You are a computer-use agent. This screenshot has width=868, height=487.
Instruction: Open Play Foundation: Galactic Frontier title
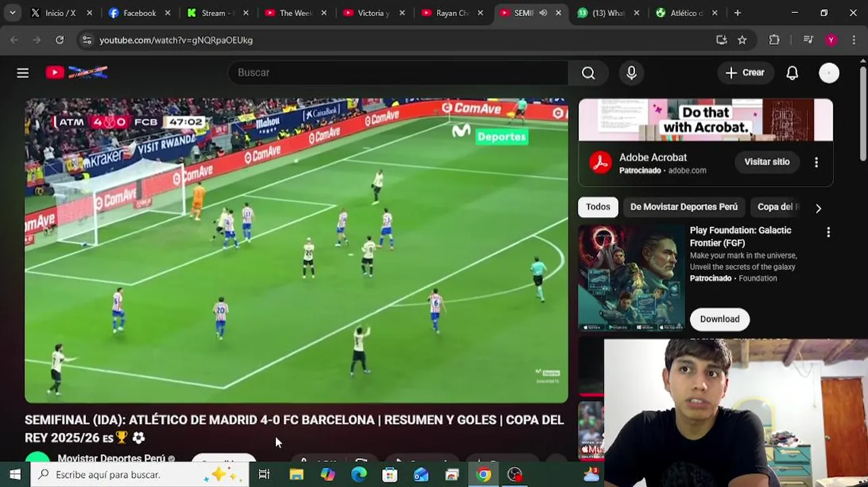pos(740,237)
